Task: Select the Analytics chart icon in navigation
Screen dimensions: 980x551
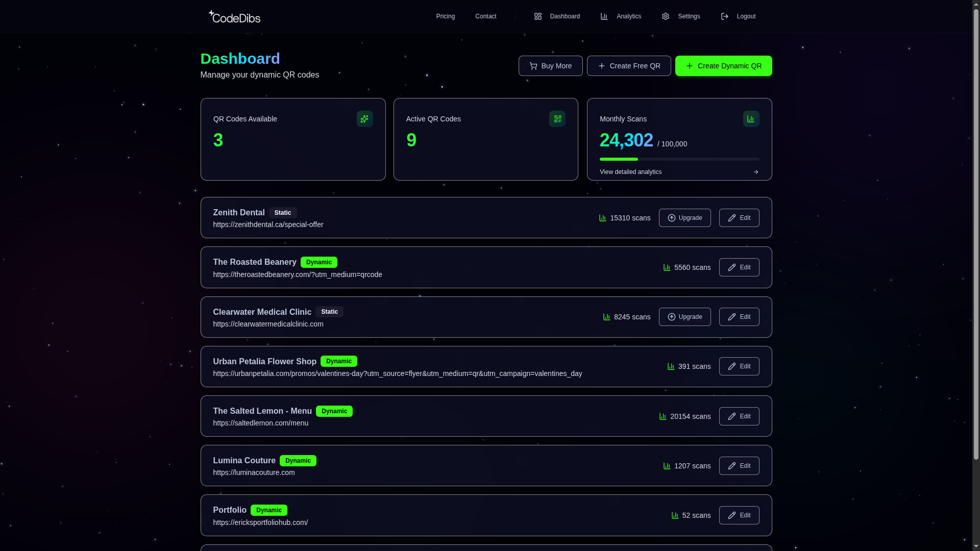Action: click(x=603, y=16)
